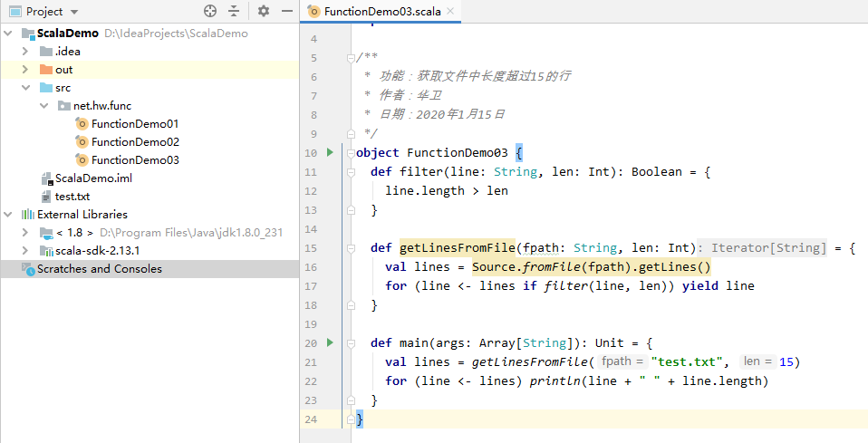Click the ScalaDemo.iml file icon
The image size is (868, 443).
47,178
